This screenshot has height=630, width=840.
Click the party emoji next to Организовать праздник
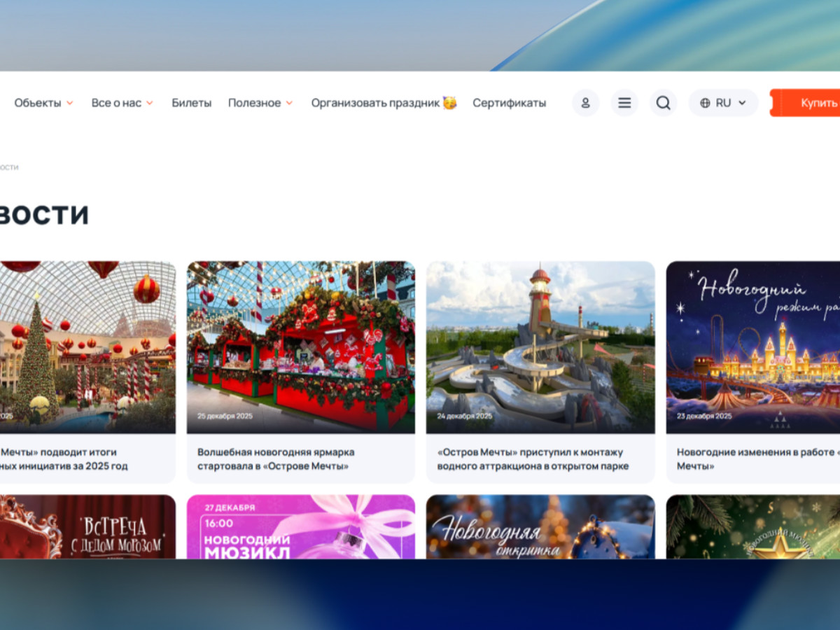[x=449, y=103]
